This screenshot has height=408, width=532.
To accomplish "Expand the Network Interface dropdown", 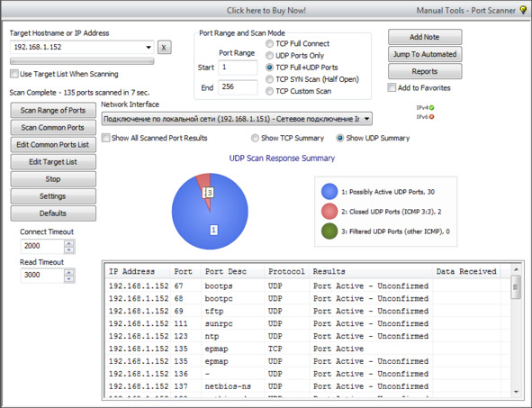I will tap(366, 119).
